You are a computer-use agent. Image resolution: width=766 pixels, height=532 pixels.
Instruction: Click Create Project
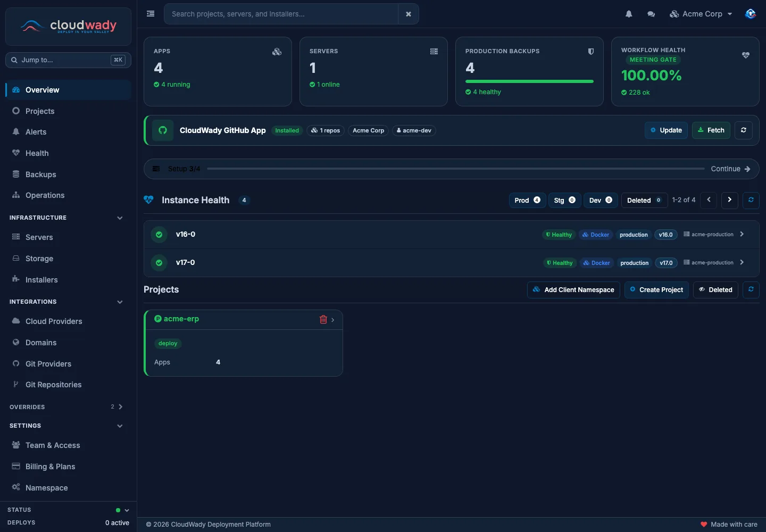coord(656,290)
